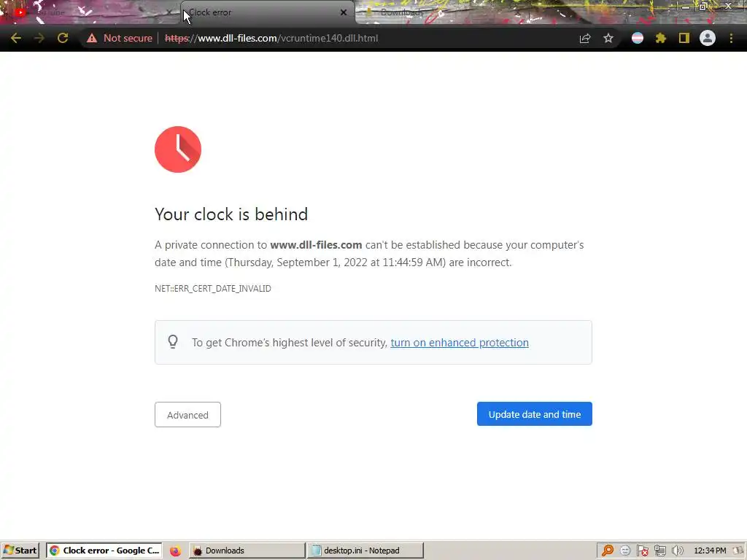
Task: Bookmark this page with the star icon
Action: pos(608,38)
